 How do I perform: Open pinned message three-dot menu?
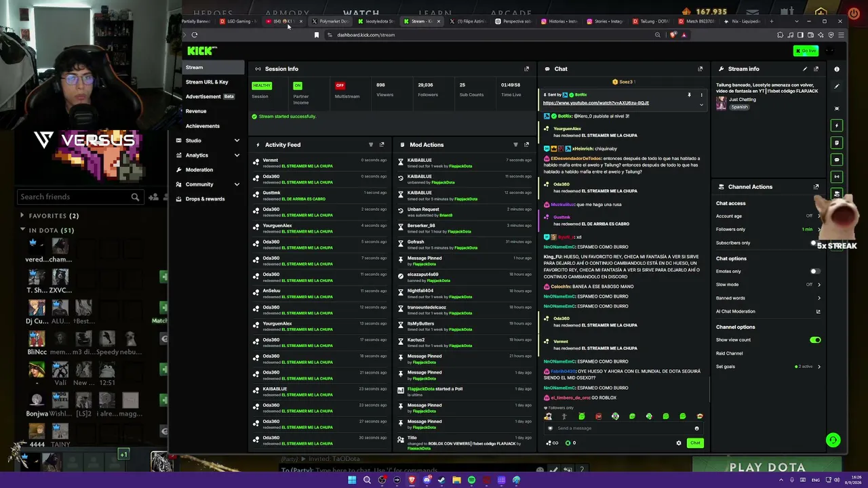coord(701,95)
